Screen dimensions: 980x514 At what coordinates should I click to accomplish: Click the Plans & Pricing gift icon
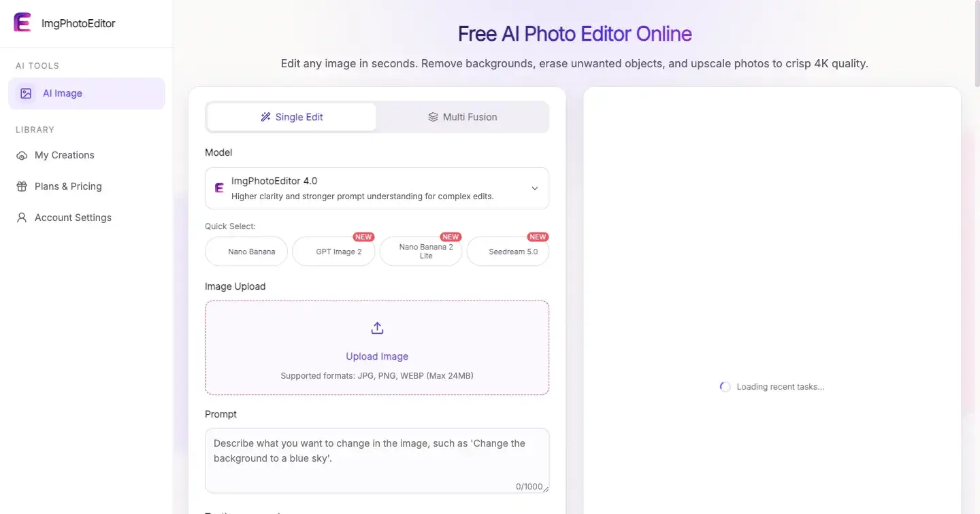22,186
